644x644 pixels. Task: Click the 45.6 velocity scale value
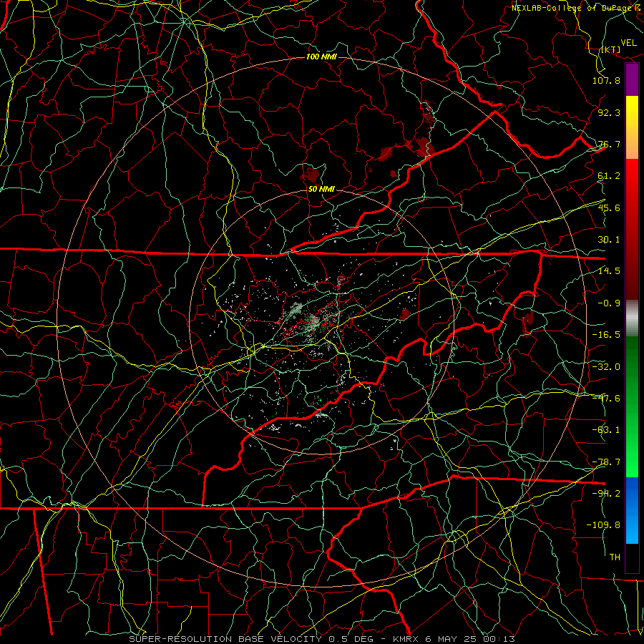point(609,208)
